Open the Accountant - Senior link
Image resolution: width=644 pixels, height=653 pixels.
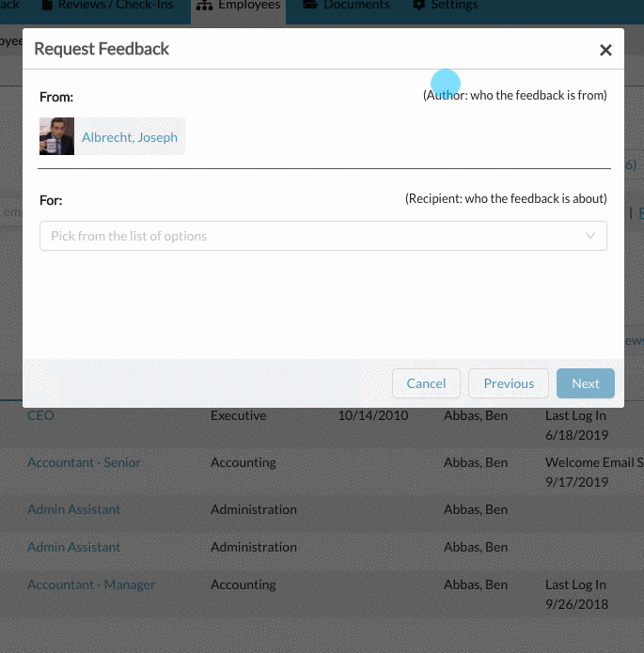point(84,462)
